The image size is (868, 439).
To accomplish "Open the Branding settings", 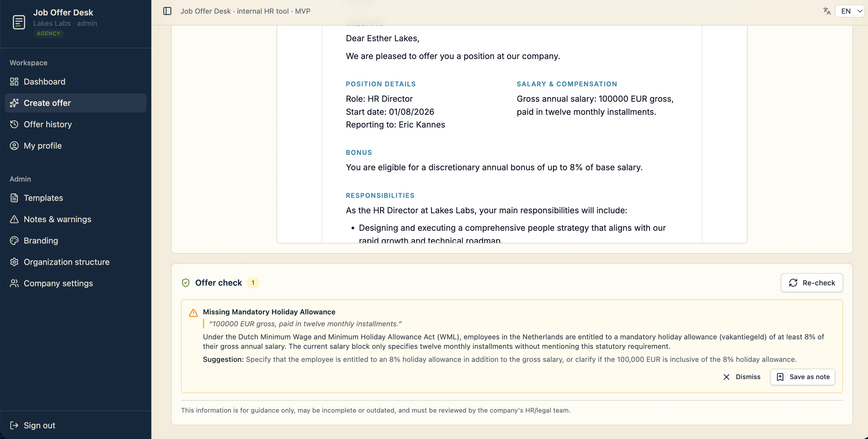I will (x=75, y=241).
